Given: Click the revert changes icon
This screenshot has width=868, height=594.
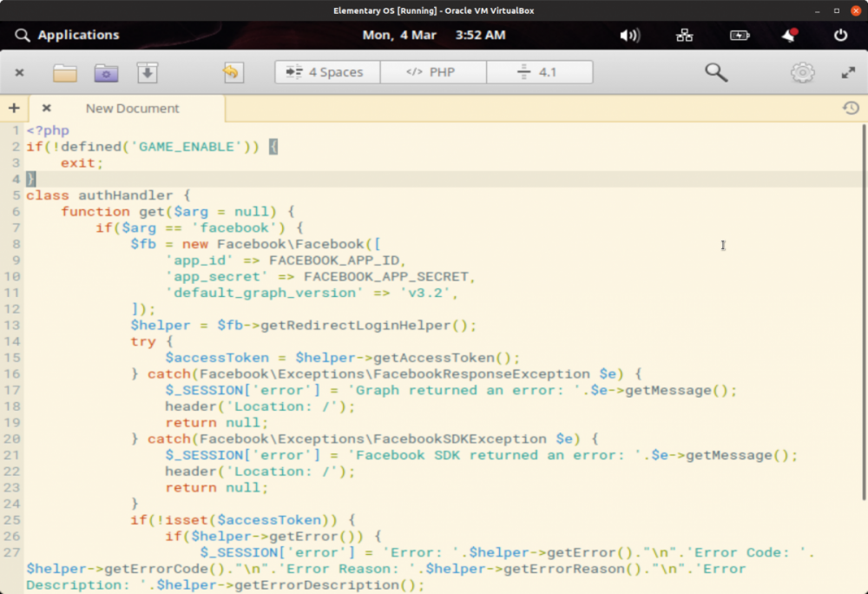Looking at the screenshot, I should click(x=231, y=73).
